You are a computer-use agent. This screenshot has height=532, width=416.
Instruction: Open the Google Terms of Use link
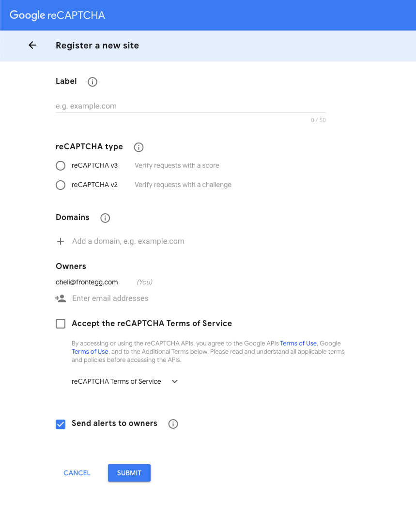click(90, 351)
